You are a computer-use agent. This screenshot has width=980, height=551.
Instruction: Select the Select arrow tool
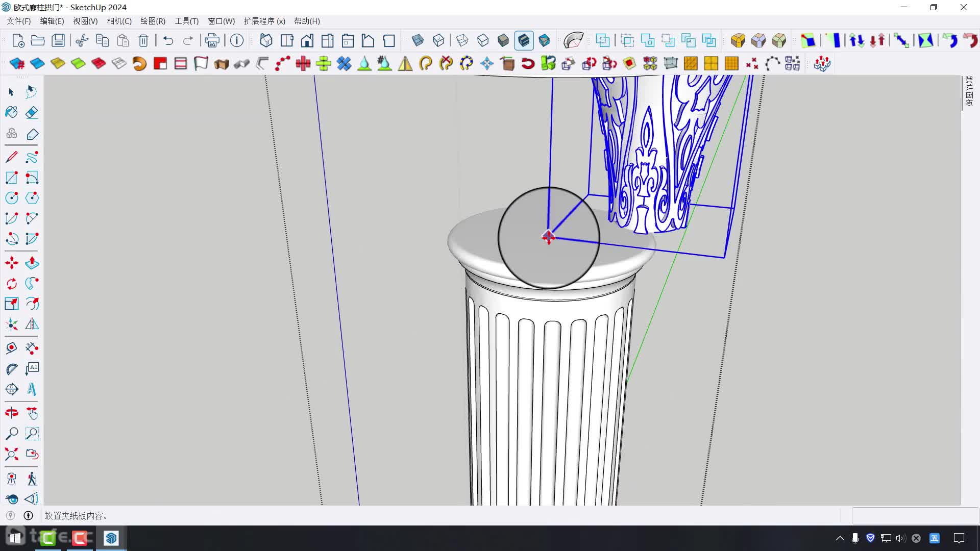(11, 92)
